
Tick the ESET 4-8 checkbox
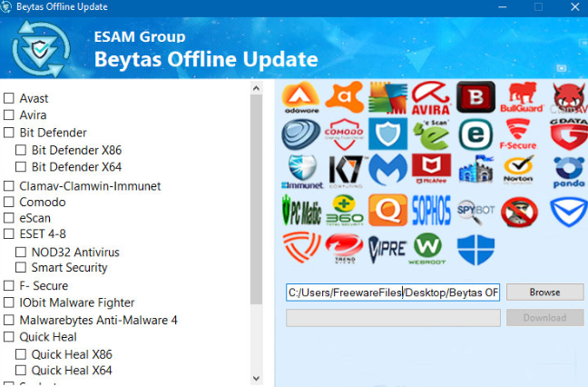[x=9, y=233]
